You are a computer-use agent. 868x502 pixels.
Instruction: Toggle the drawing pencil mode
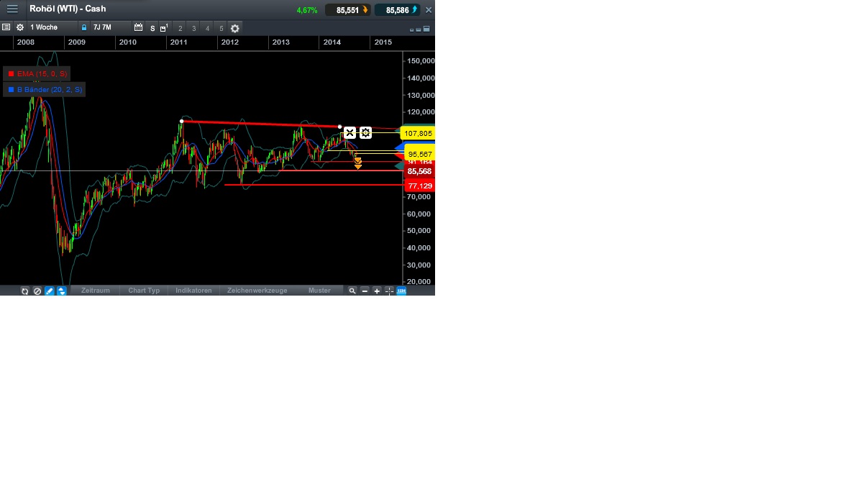49,291
